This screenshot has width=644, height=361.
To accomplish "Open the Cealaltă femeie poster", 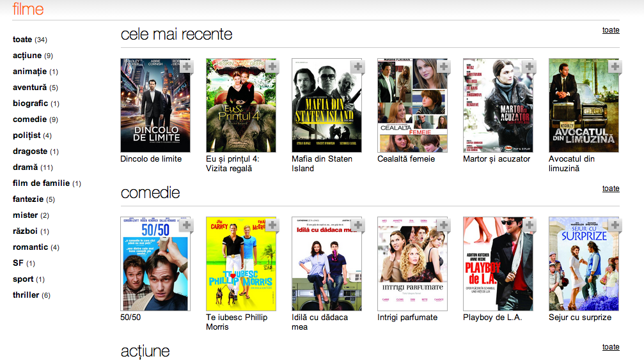I will (412, 105).
